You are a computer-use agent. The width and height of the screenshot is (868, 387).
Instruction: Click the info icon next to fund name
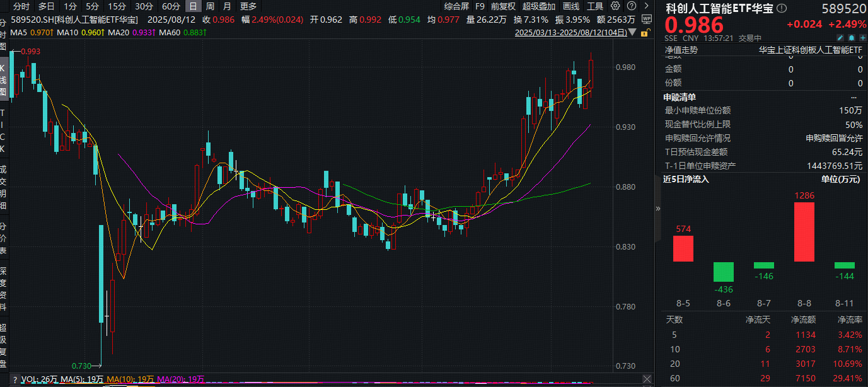tap(782, 8)
